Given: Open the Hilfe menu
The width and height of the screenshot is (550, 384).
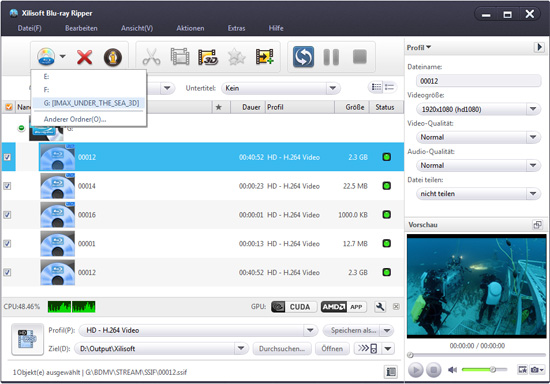Looking at the screenshot, I should coord(276,28).
